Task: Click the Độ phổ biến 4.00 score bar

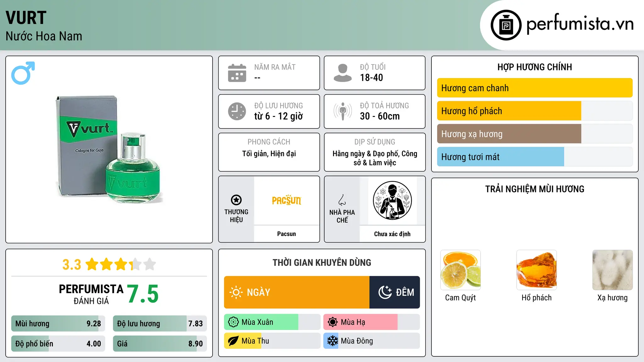Action: (x=58, y=344)
